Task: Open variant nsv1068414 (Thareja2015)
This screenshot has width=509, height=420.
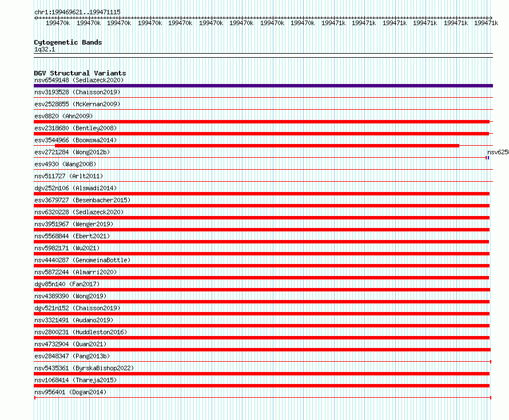Action: click(x=75, y=380)
